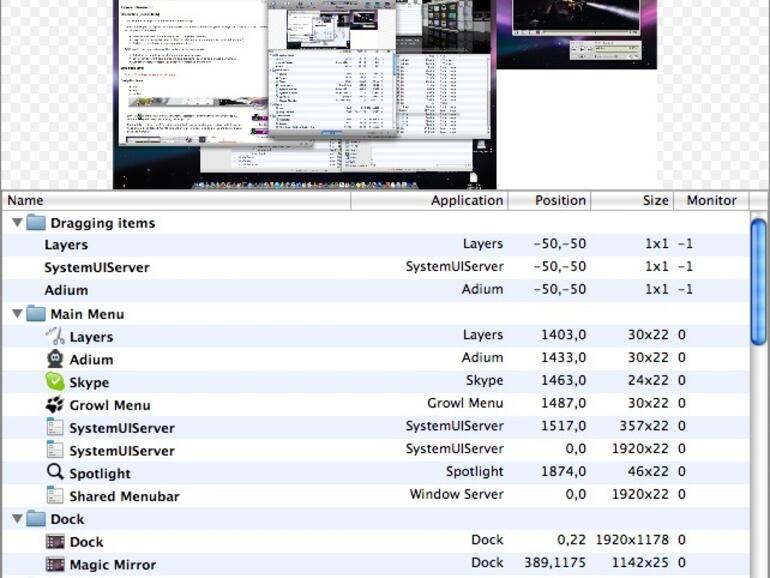Click the Main Menu folder icon
The height and width of the screenshot is (578, 770).
[36, 313]
